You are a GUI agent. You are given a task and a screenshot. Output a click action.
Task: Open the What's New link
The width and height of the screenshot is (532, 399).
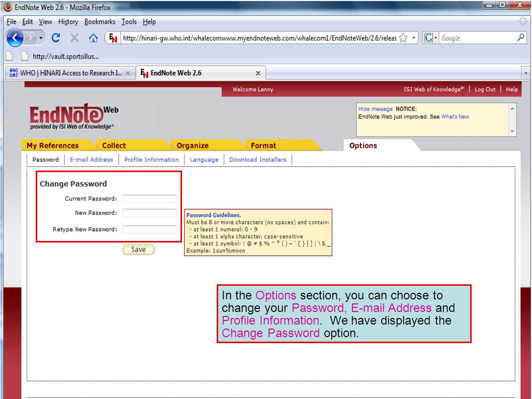pyautogui.click(x=456, y=116)
